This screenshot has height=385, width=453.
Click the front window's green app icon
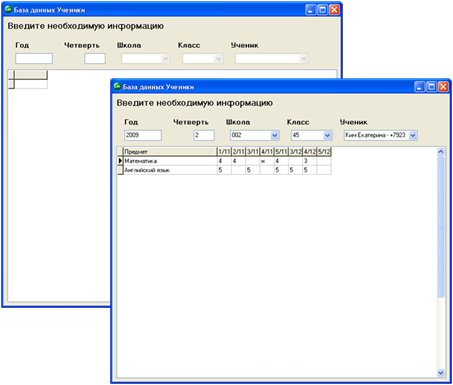117,86
